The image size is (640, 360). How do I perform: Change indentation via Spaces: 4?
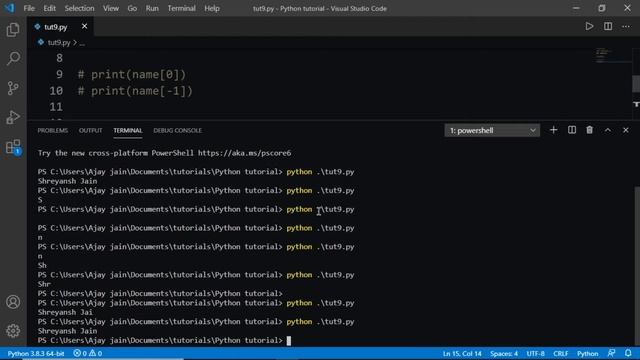pyautogui.click(x=504, y=353)
